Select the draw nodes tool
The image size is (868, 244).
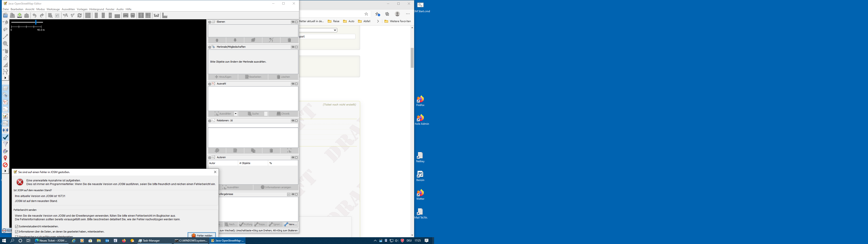click(5, 36)
